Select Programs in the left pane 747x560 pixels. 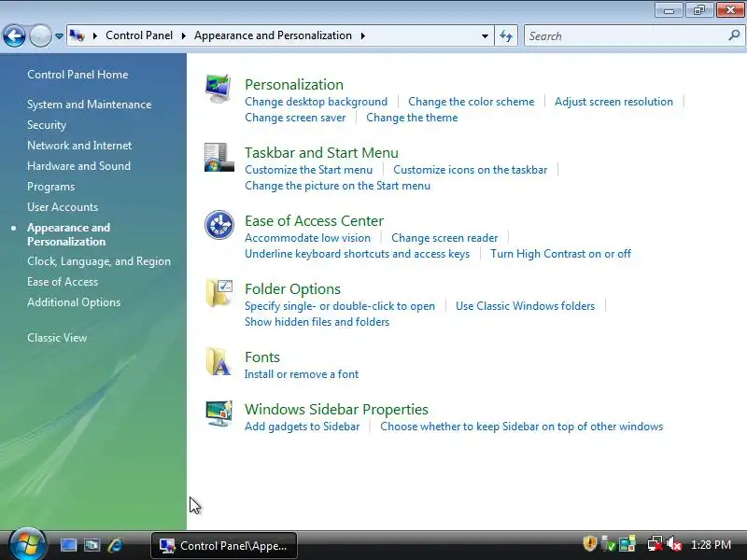point(51,187)
